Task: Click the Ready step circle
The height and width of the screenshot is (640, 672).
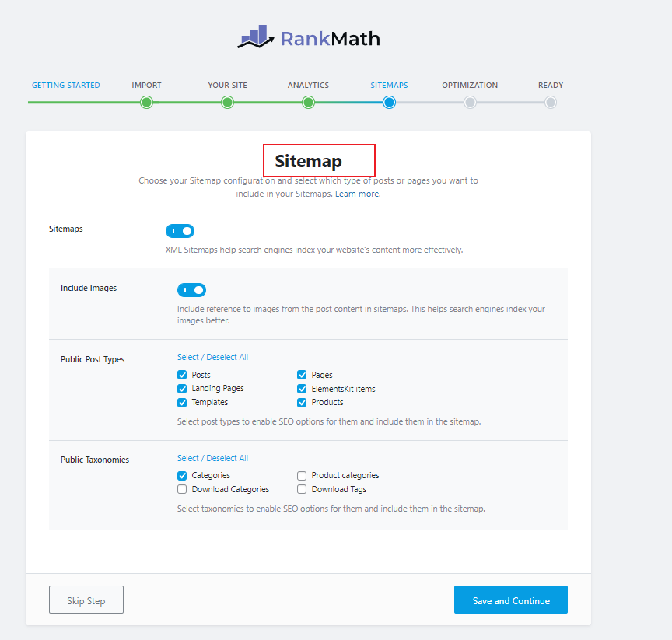Action: point(550,102)
